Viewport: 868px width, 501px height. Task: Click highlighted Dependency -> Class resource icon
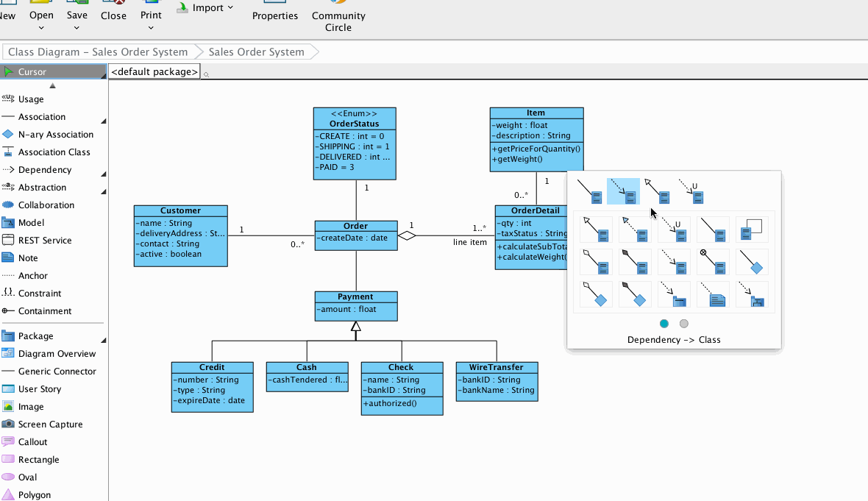pyautogui.click(x=623, y=191)
